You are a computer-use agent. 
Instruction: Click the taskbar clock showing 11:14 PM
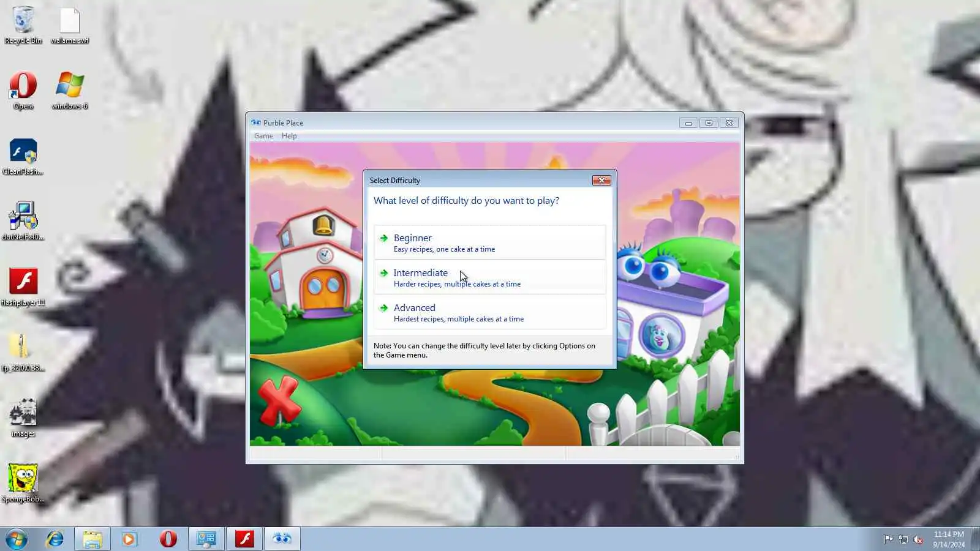click(949, 539)
